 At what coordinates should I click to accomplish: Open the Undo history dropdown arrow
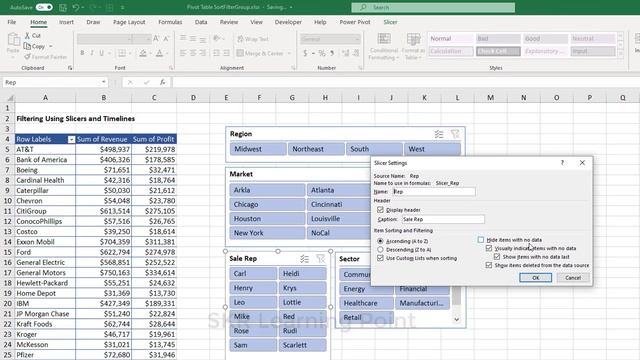[x=83, y=7]
